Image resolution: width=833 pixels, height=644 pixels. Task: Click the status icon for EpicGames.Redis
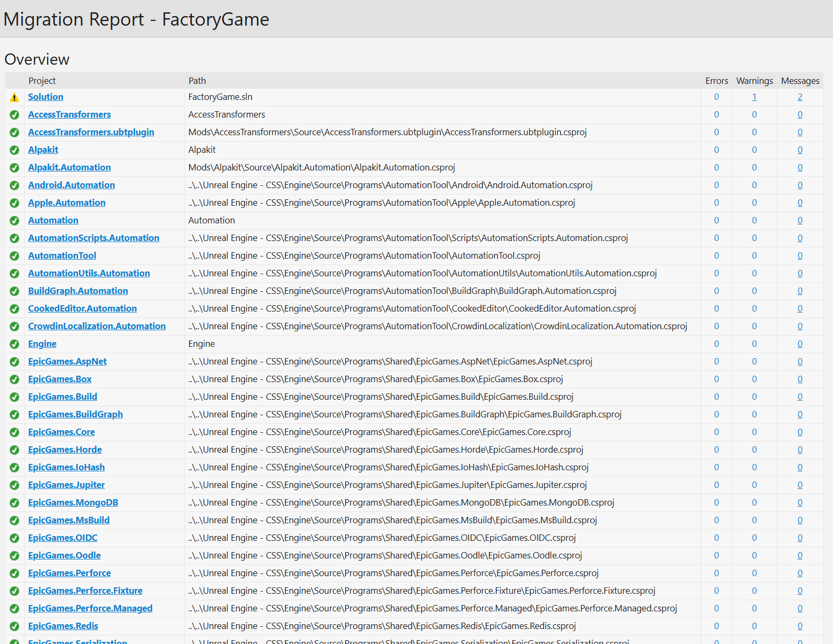[14, 626]
